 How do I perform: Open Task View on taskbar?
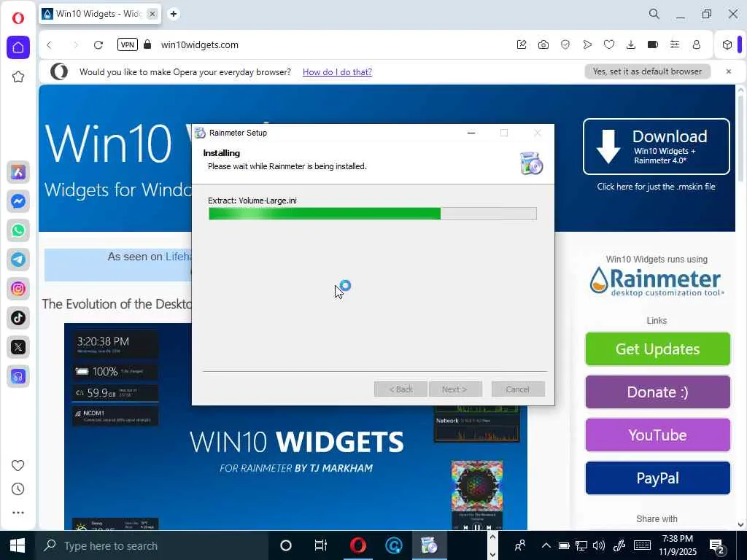pyautogui.click(x=321, y=545)
